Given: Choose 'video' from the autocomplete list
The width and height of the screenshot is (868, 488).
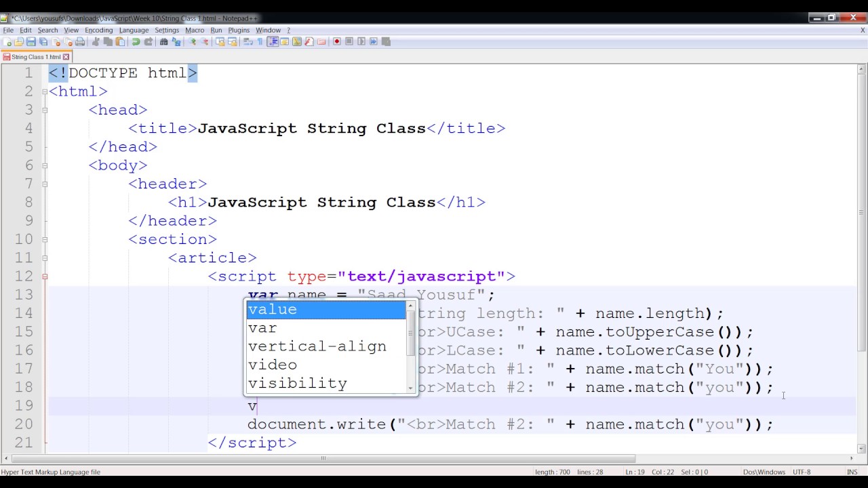Looking at the screenshot, I should coord(325,365).
